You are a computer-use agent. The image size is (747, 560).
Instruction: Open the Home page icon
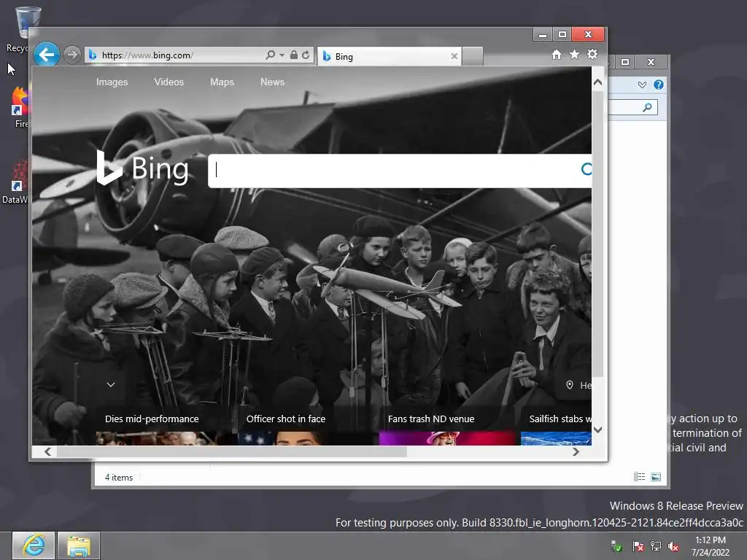tap(557, 54)
